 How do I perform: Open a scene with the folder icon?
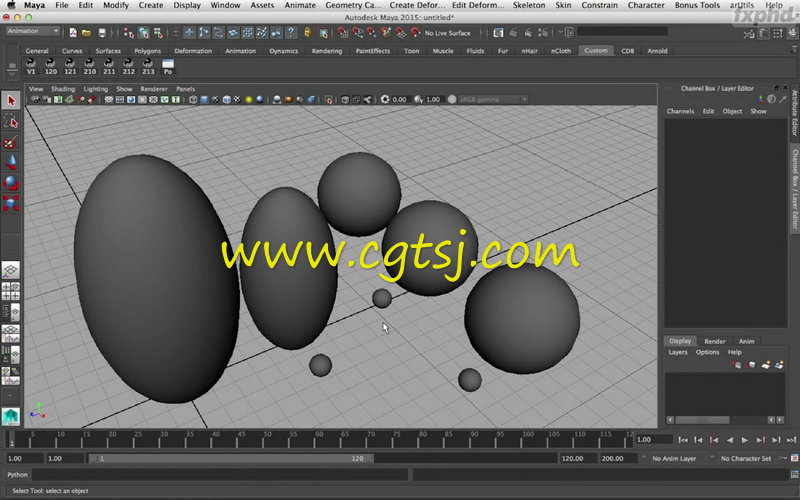click(x=87, y=33)
